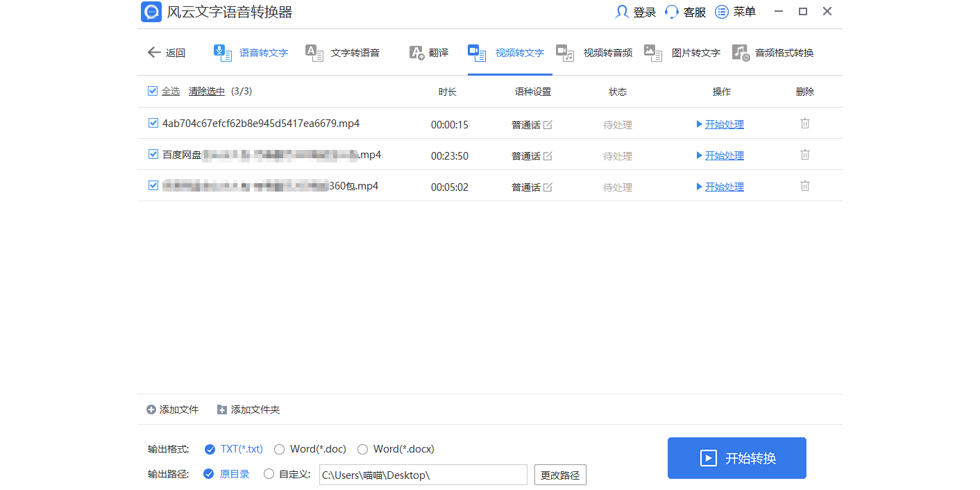Viewport: 980px width, 490px height.
Task: Open the 菜单 menu
Action: tap(722, 11)
